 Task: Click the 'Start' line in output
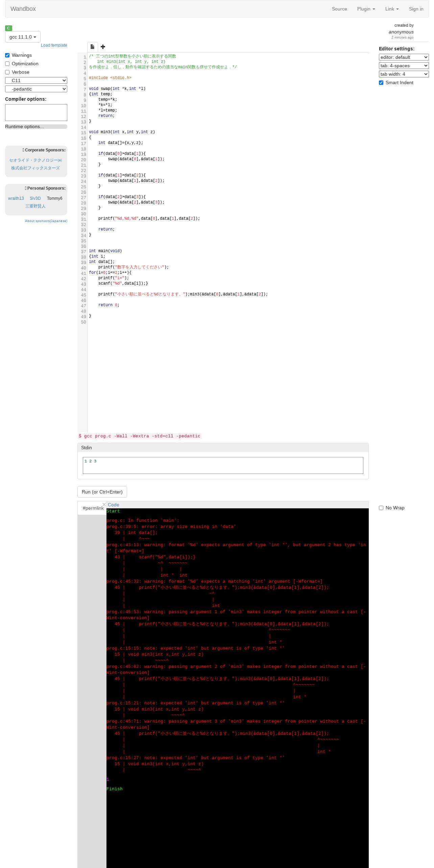[x=113, y=511]
